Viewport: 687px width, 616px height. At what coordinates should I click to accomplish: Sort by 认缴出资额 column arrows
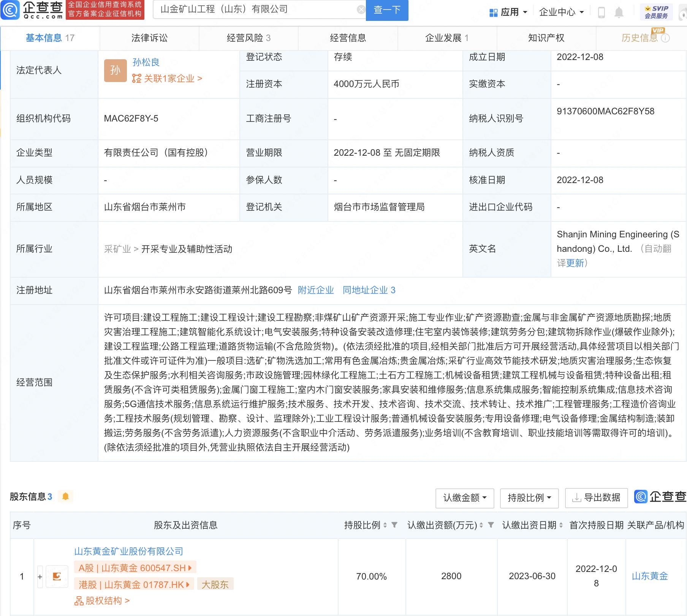click(481, 525)
